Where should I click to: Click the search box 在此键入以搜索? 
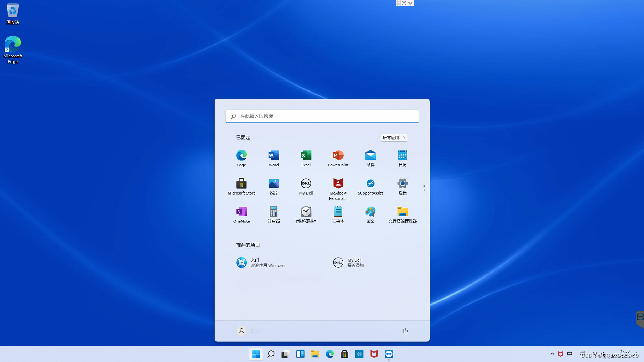322,116
